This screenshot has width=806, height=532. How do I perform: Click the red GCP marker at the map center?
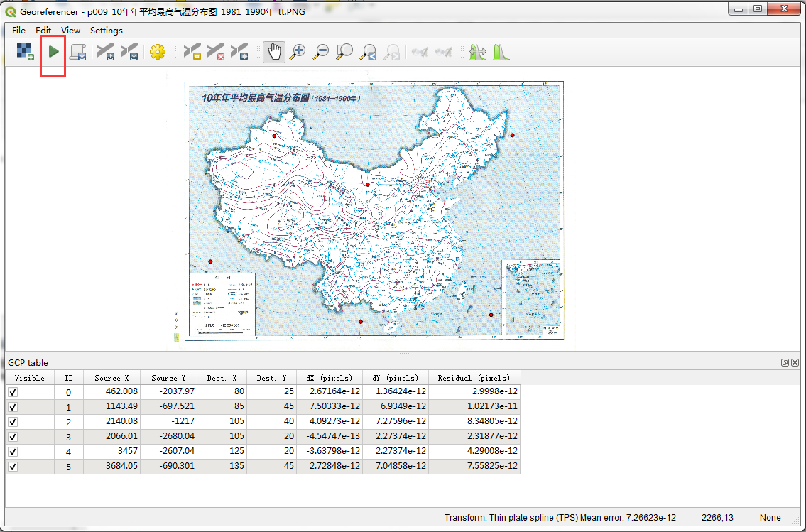coord(368,185)
